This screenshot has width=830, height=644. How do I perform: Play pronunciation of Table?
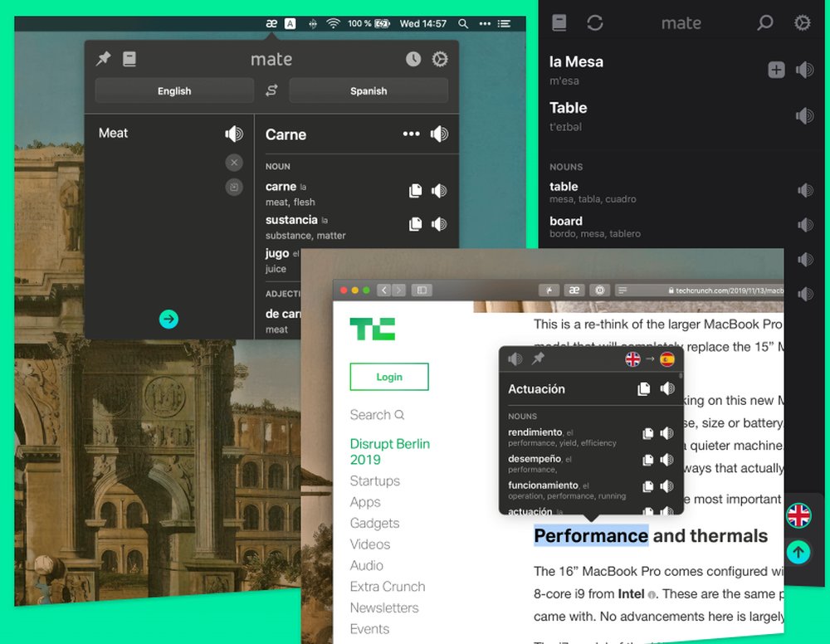[805, 115]
